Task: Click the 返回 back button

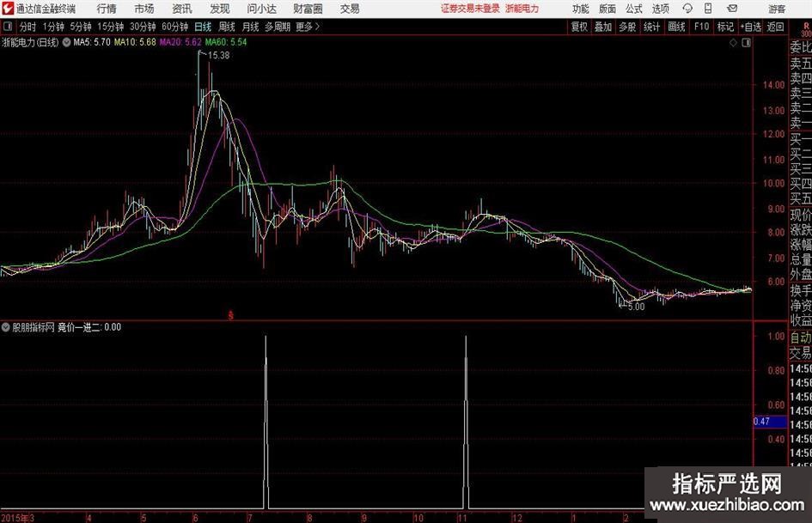Action: [x=775, y=27]
